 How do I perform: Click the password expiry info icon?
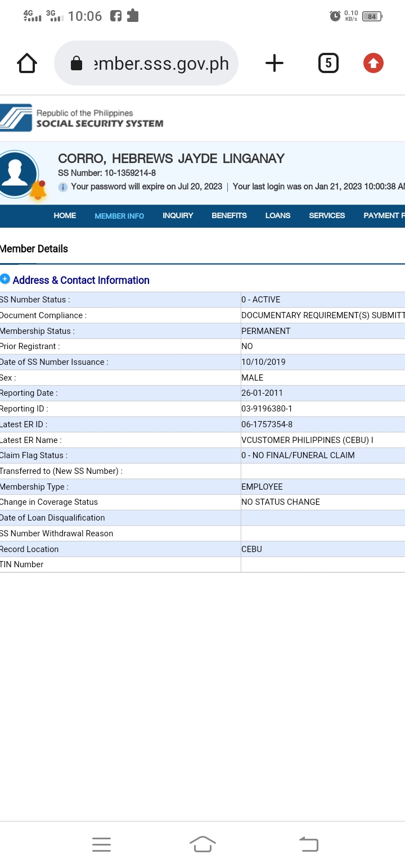[63, 187]
